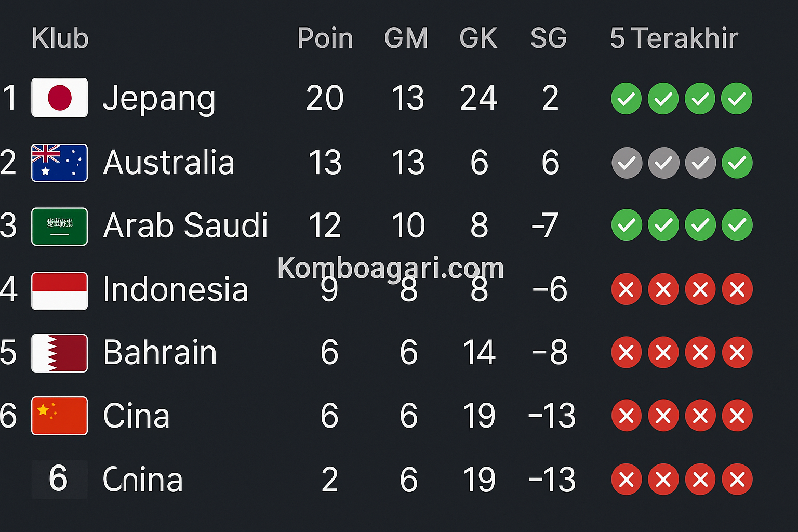The height and width of the screenshot is (532, 798).
Task: Click the 5 Terakhir column header
Action: [x=674, y=38]
